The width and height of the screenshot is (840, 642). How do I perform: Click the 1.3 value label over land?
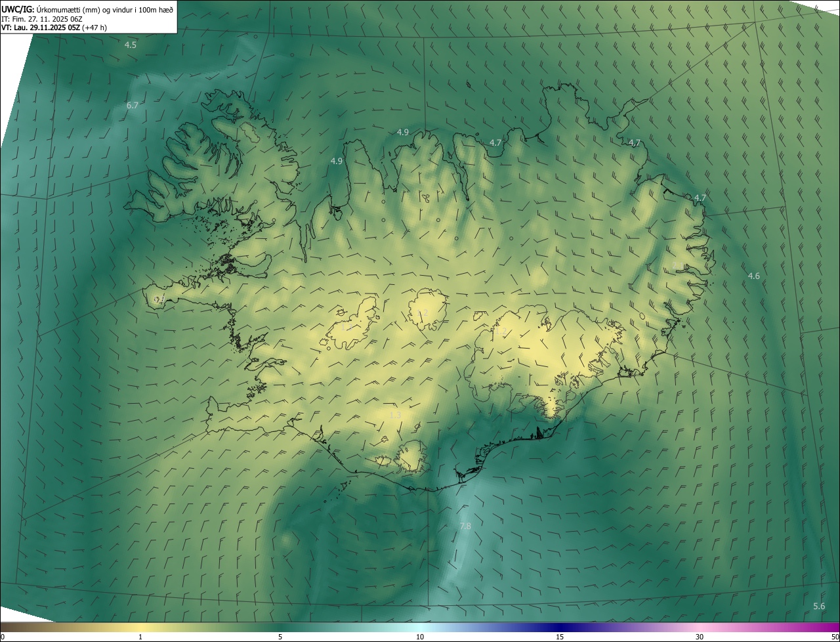tap(395, 416)
